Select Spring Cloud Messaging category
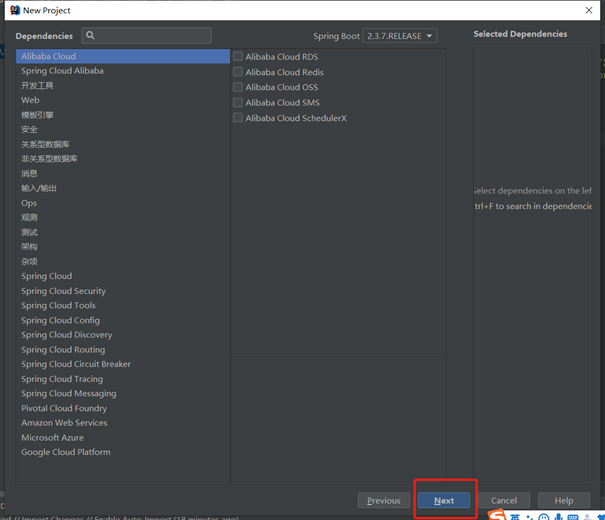605x520 pixels. coord(123,393)
